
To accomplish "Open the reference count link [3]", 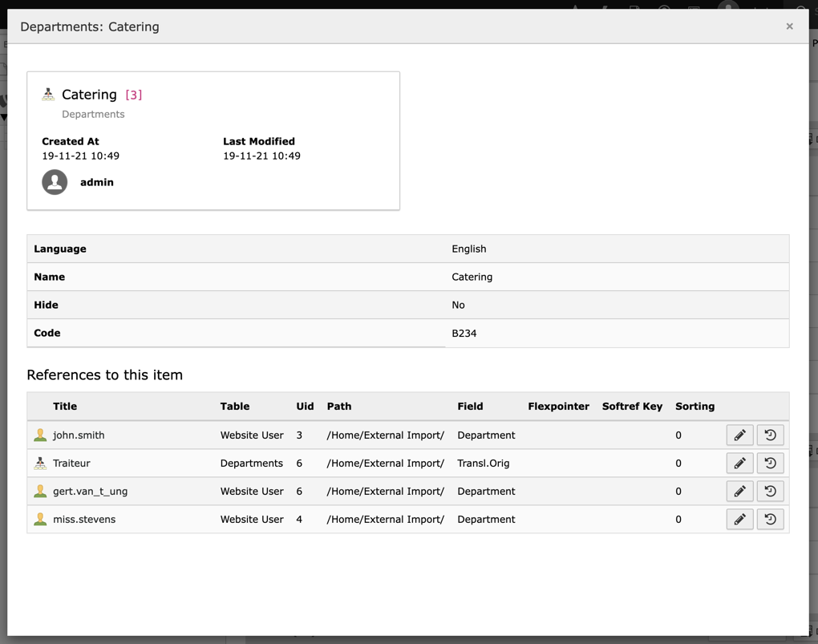I will click(133, 94).
